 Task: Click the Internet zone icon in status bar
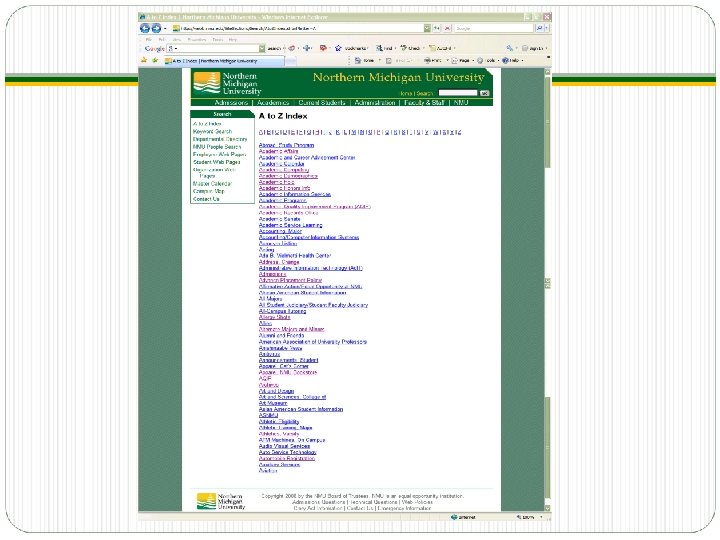[x=454, y=517]
